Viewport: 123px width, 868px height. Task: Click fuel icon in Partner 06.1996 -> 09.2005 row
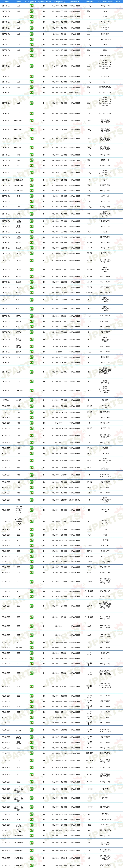tap(32, 836)
